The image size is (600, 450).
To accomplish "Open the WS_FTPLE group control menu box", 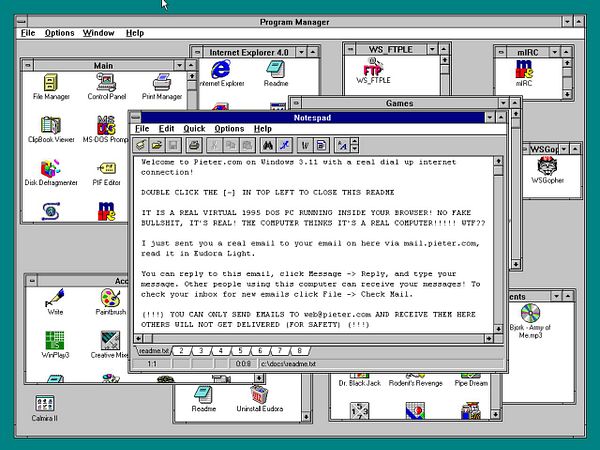I will point(350,49).
